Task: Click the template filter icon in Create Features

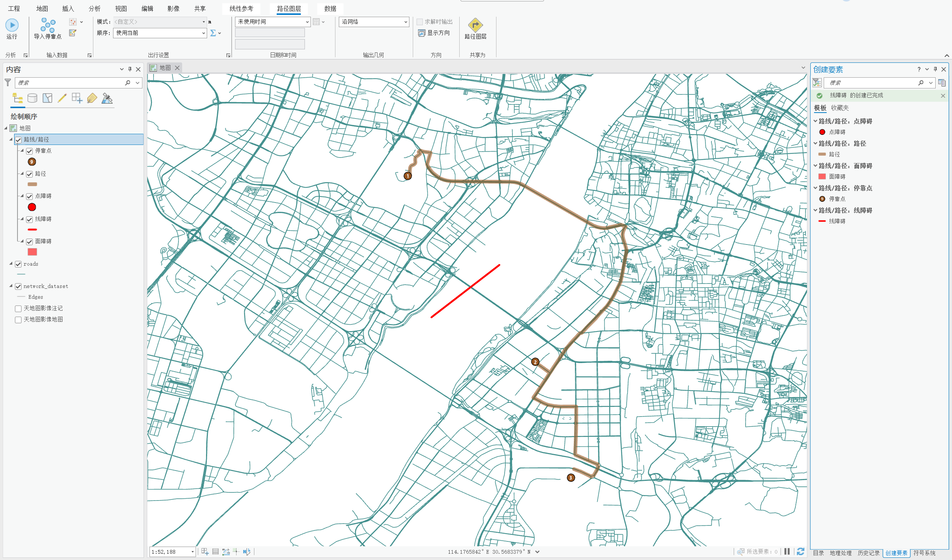Action: tap(817, 82)
